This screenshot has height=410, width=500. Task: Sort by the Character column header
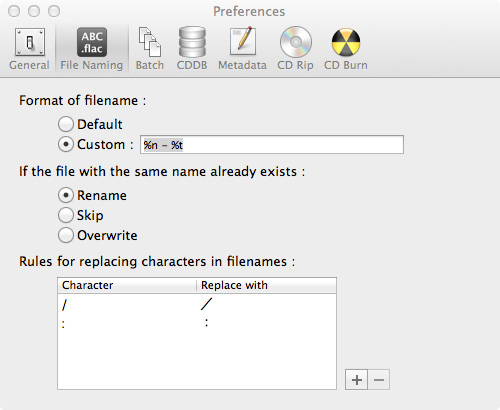coord(127,285)
